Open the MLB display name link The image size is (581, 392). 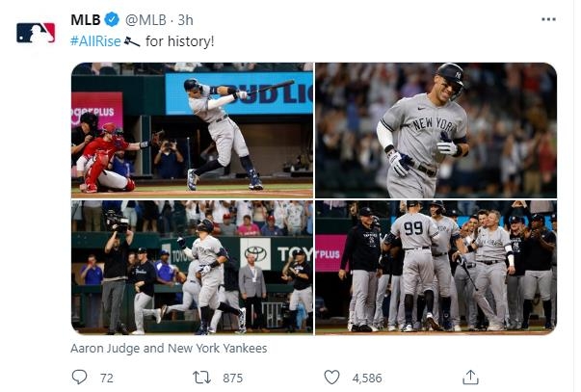click(86, 19)
